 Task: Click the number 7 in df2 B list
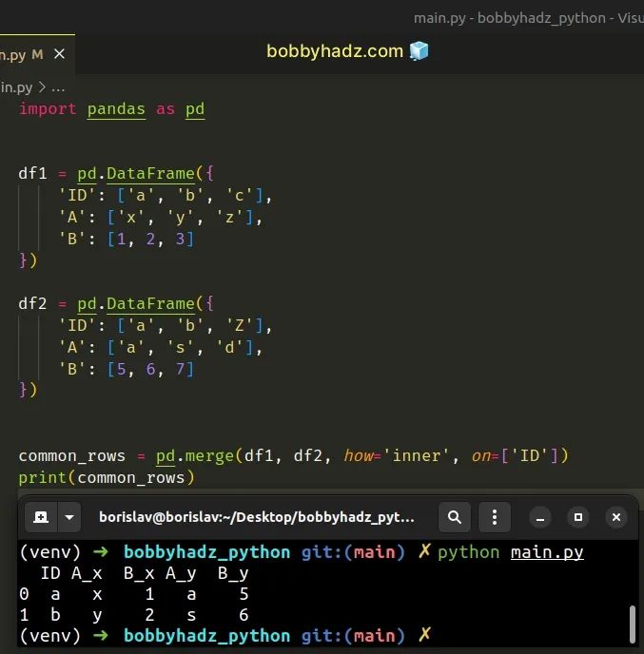180,369
